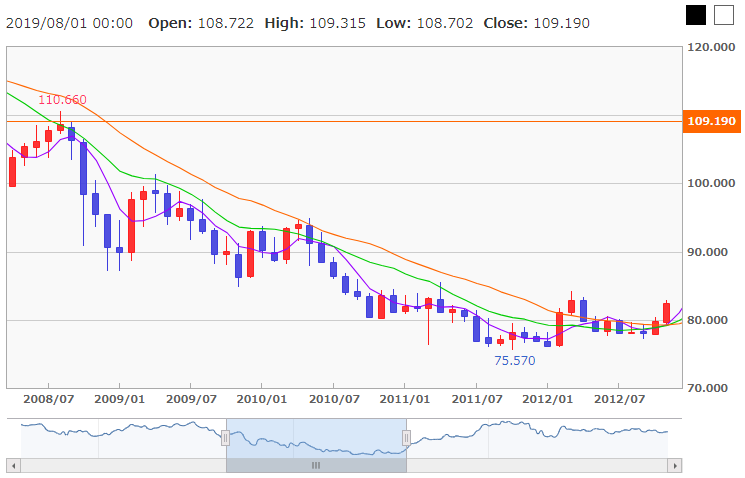Switch to the black chart theme swatch

(x=696, y=15)
